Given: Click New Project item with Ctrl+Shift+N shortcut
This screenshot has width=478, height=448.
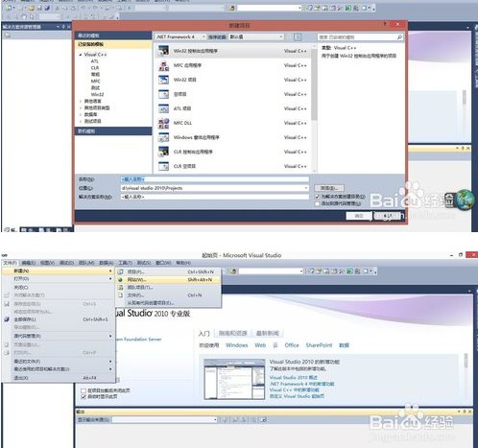Looking at the screenshot, I should tap(169, 271).
